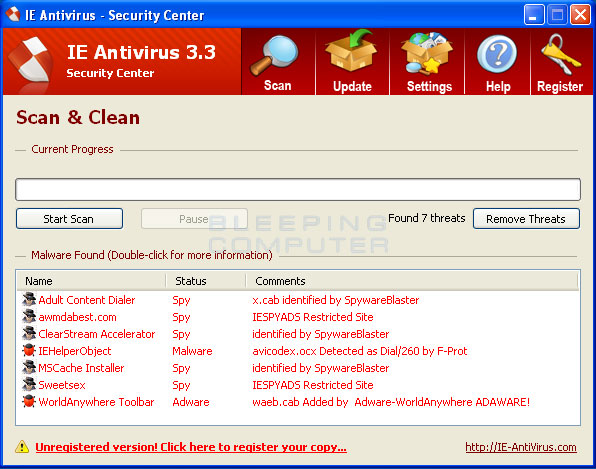
Task: Click the Start Scan button
Action: pos(69,219)
